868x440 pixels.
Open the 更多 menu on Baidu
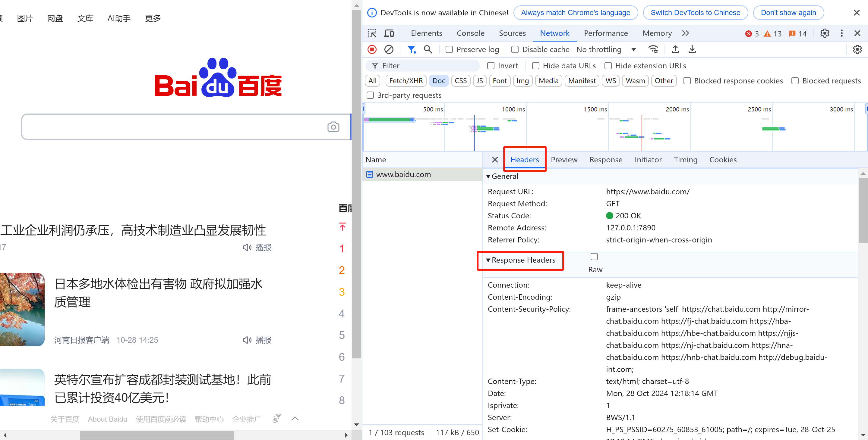[x=153, y=18]
